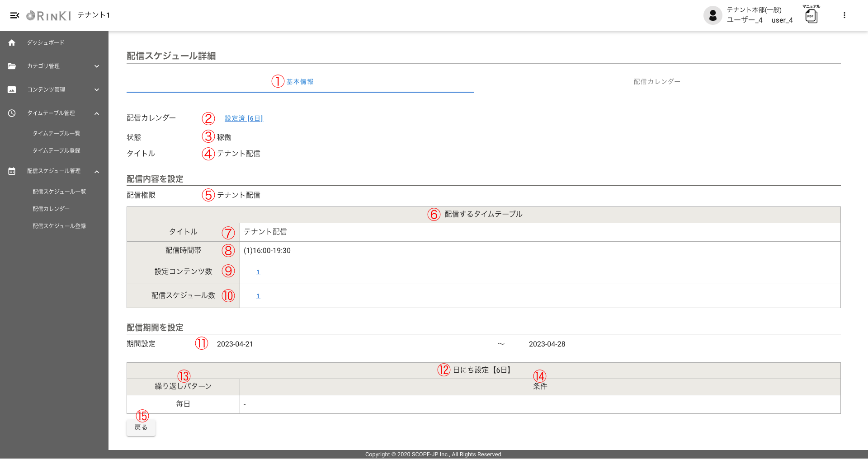The image size is (868, 459).
Task: Click the folder icon for カテゴリ管理
Action: point(12,66)
